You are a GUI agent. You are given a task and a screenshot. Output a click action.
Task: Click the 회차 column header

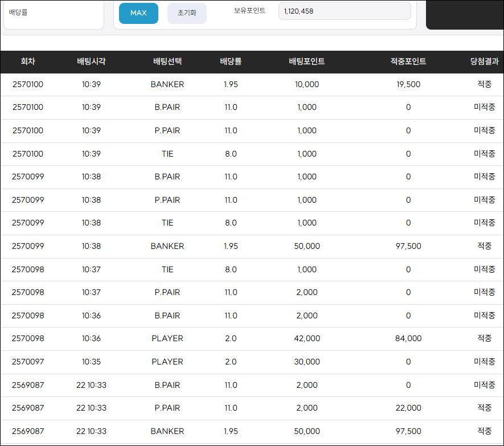pyautogui.click(x=28, y=62)
